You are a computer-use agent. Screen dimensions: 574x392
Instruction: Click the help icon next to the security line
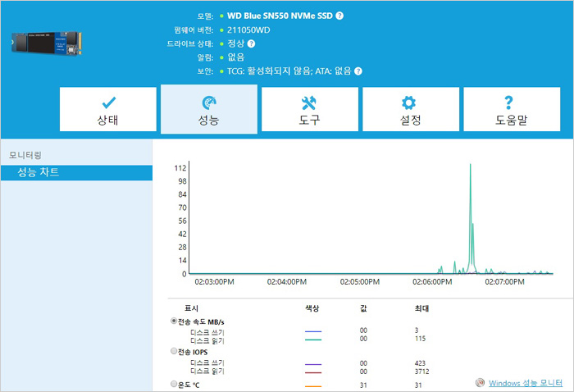(x=358, y=71)
